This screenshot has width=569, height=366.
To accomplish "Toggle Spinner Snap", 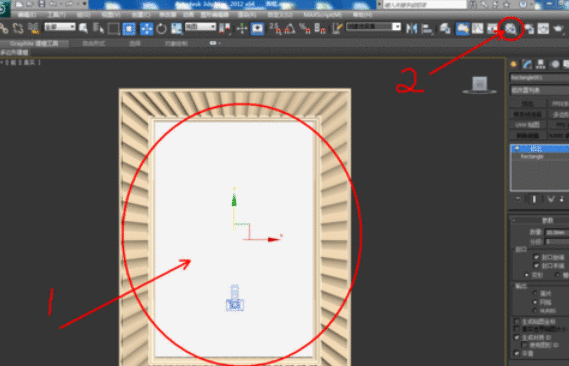I will pyautogui.click(x=320, y=28).
